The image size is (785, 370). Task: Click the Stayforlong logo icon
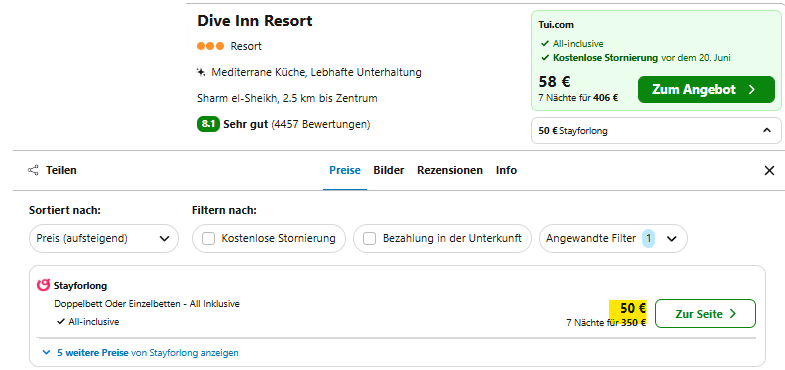pyautogui.click(x=44, y=285)
